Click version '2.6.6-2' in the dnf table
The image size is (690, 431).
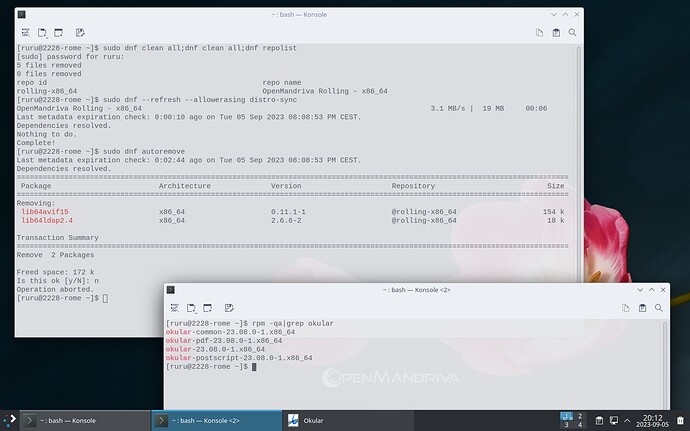[286, 221]
